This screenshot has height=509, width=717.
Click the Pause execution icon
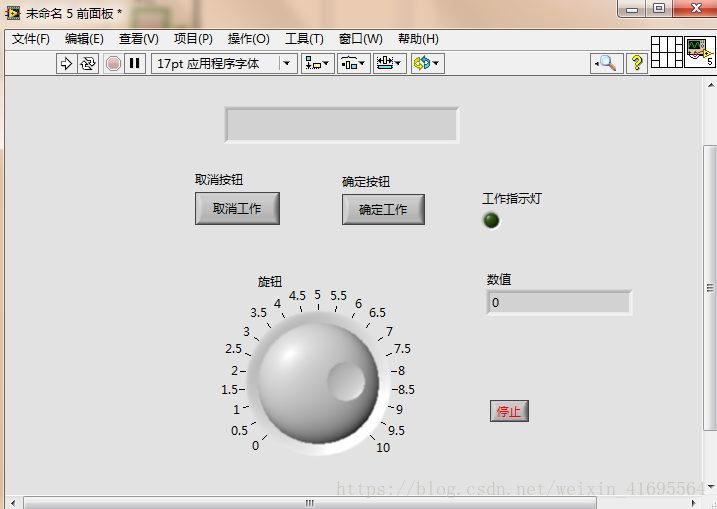[134, 63]
